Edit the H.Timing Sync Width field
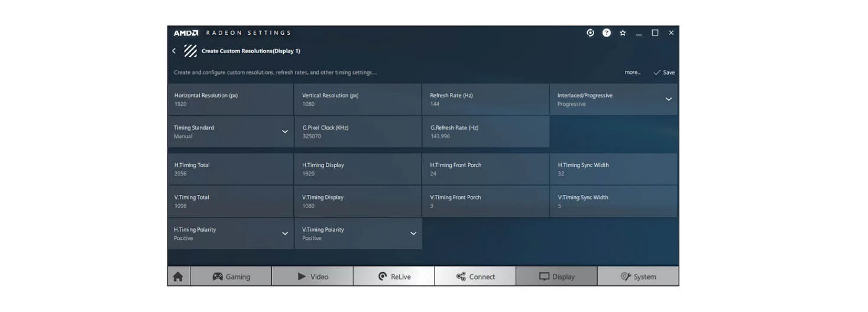 (614, 169)
